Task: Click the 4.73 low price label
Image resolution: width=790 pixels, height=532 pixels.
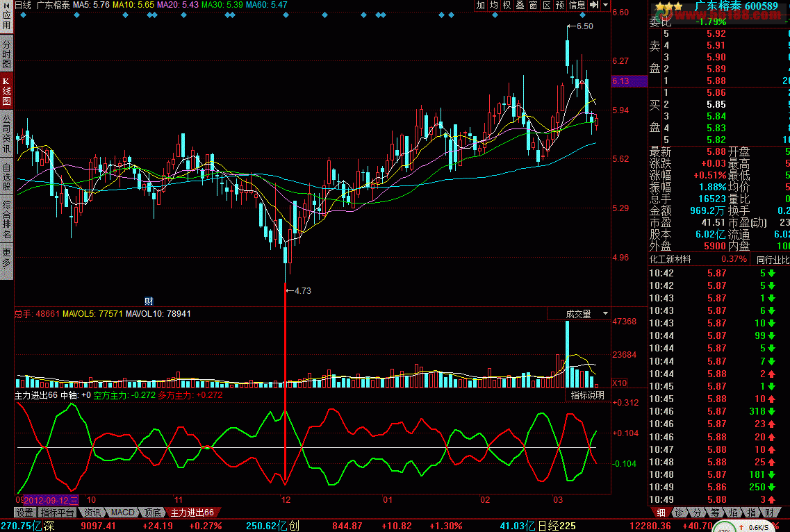Action: [x=302, y=291]
